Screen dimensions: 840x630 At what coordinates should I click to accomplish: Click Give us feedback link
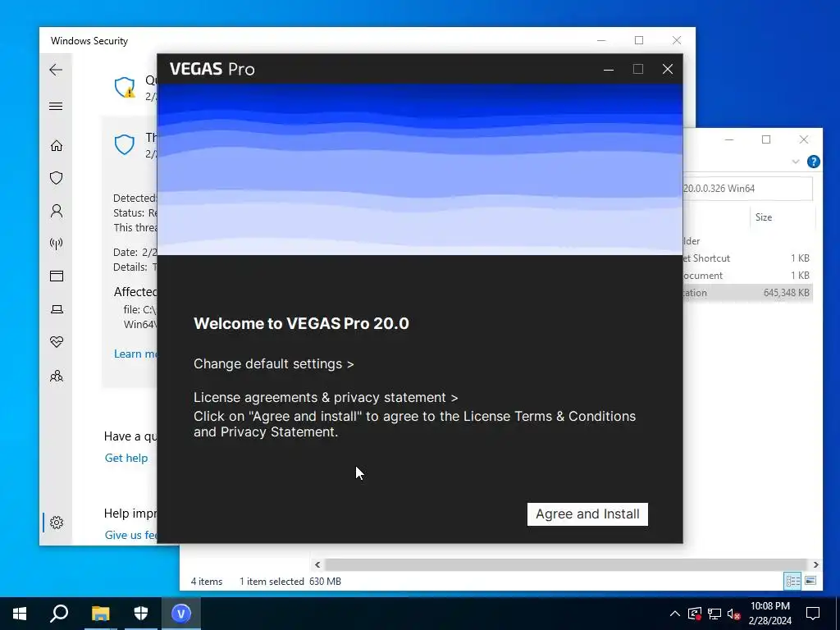[130, 535]
